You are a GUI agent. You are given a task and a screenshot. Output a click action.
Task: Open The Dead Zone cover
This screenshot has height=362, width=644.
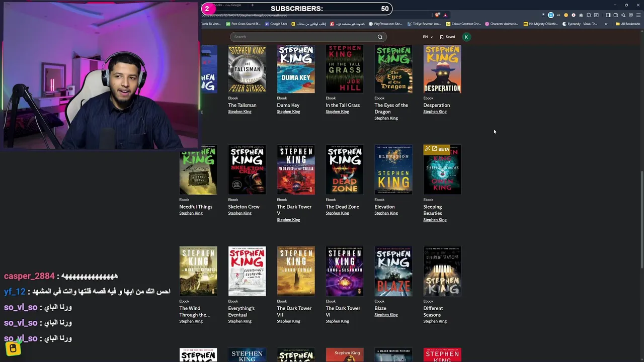[345, 170]
